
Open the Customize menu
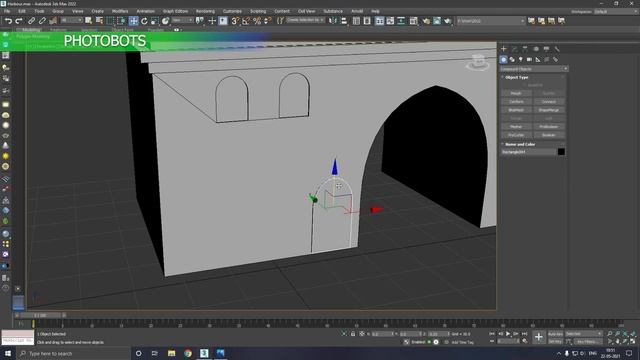point(232,11)
